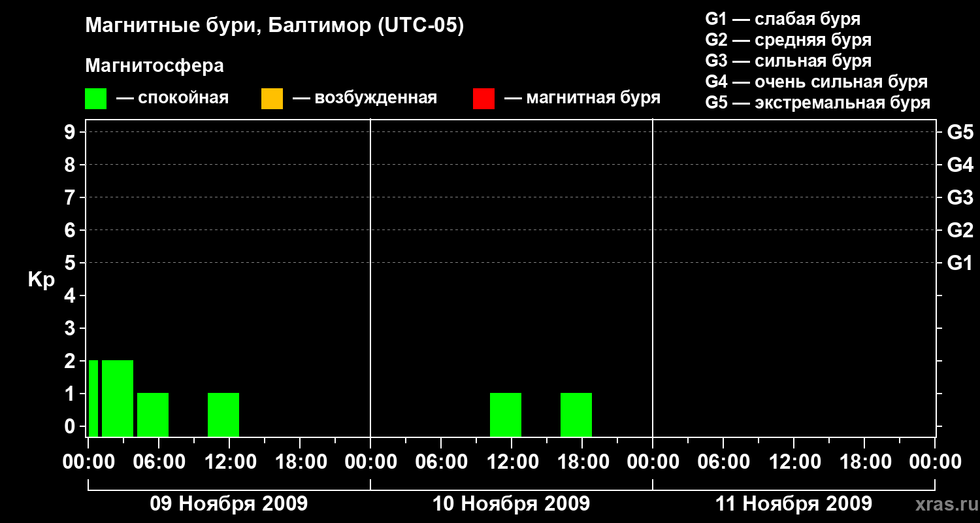
Task: Click the 'Магнитосфера' heading
Action: [154, 66]
